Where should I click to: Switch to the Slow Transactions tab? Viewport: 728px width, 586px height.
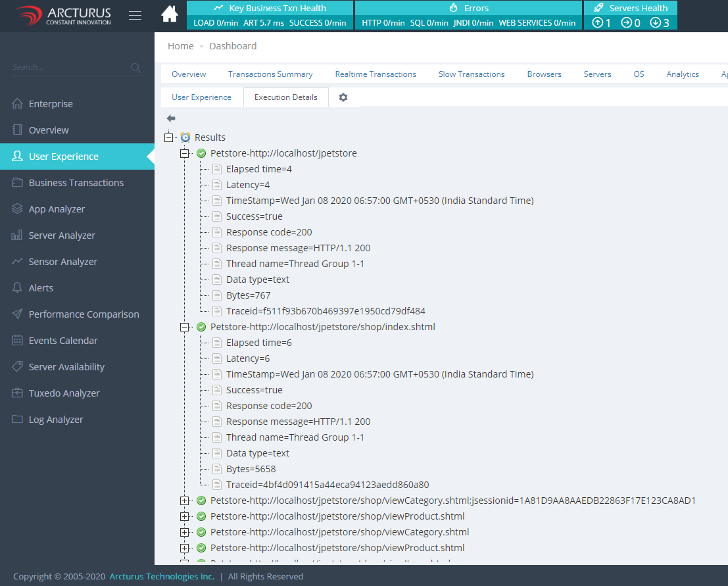pos(472,74)
